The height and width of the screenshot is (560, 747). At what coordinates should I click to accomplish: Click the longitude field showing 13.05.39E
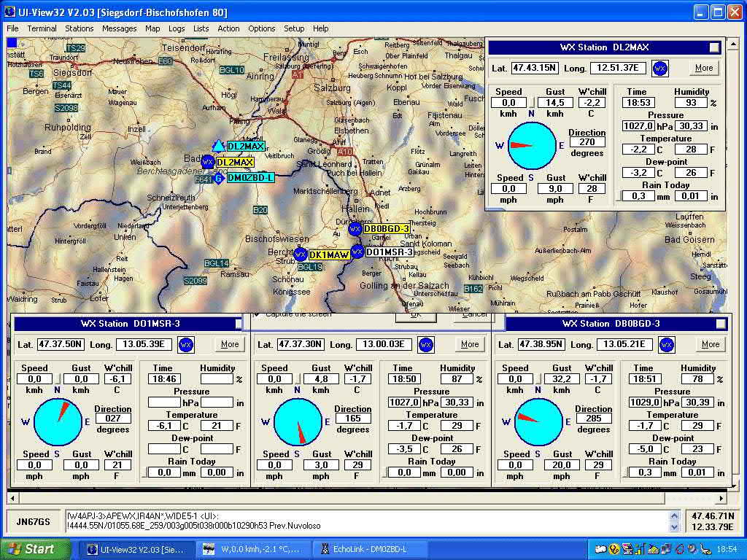[144, 344]
